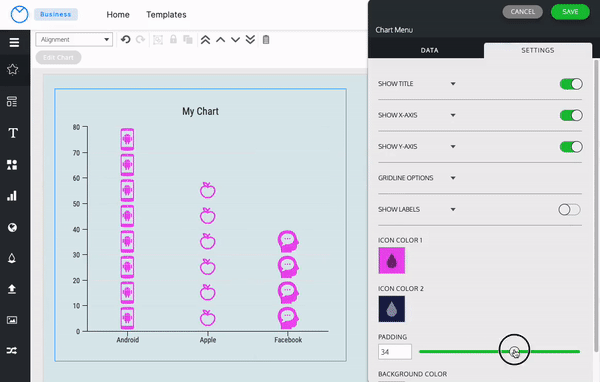This screenshot has width=600, height=382.
Task: Go to Home in top navigation
Action: (x=118, y=15)
